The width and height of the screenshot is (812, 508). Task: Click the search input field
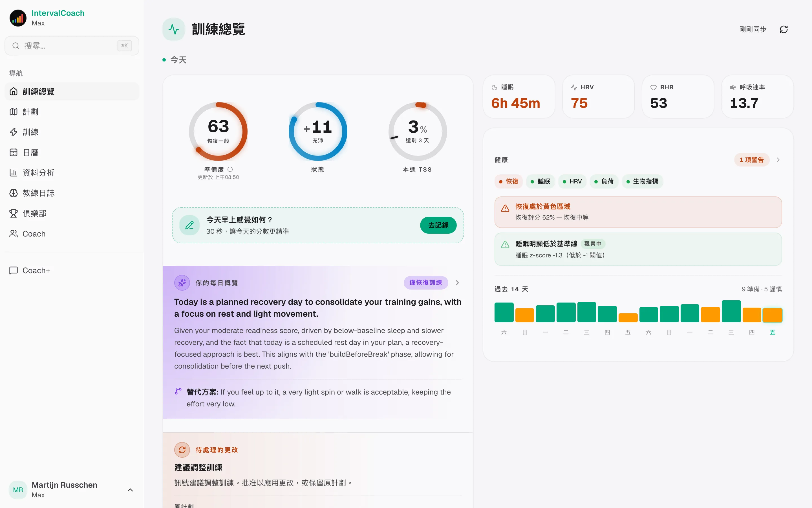[72, 46]
